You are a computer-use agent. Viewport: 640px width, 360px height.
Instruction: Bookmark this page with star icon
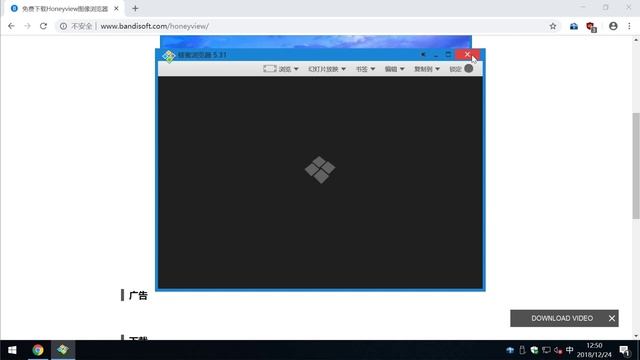tap(553, 26)
